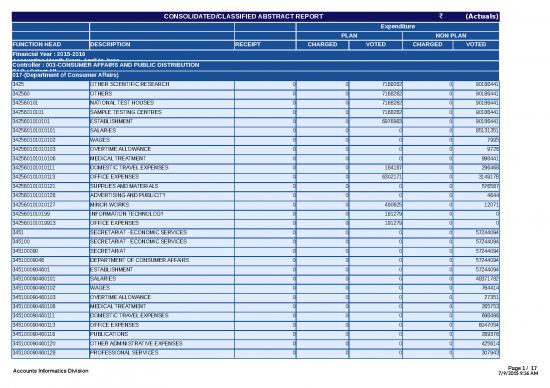Click non-plan voted amount in PROFESSIONAL SERVICES row
Screen dimensions: 550x388
click(490, 353)
